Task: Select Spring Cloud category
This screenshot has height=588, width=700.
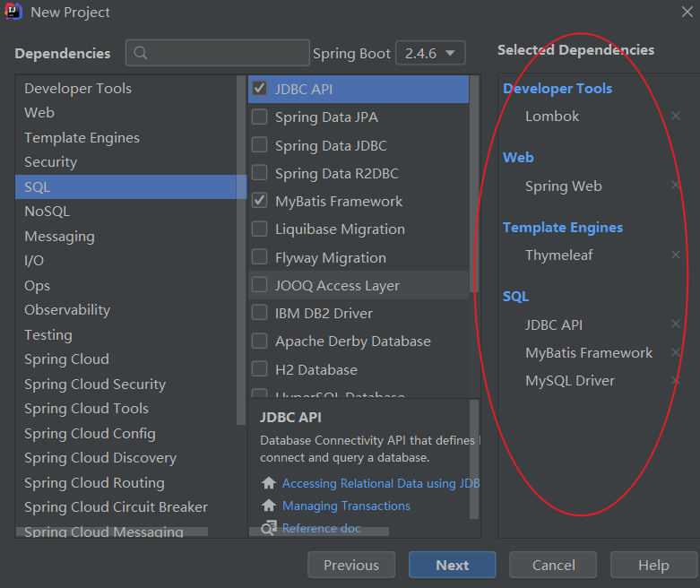Action: [x=126, y=359]
